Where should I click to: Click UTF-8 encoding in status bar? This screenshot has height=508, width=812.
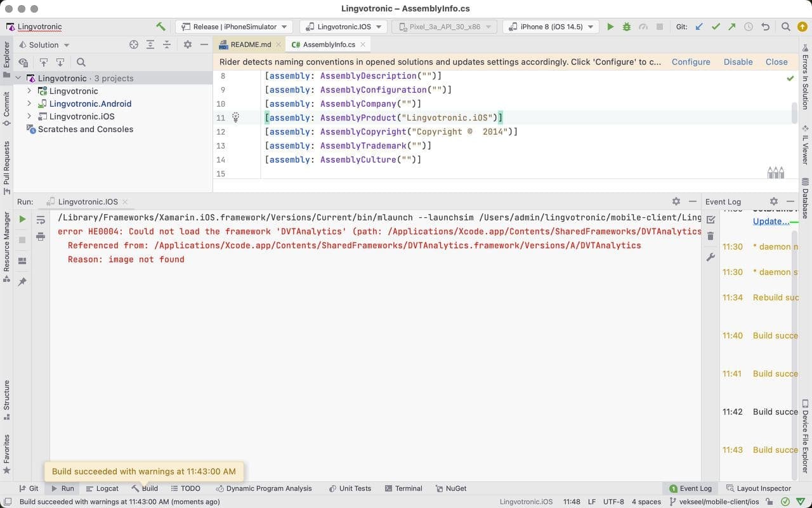(x=613, y=502)
